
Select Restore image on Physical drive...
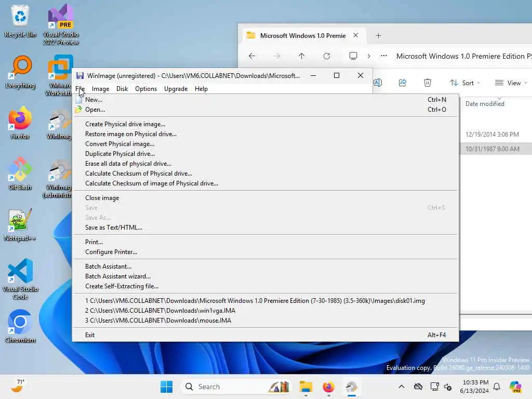tap(265, 134)
